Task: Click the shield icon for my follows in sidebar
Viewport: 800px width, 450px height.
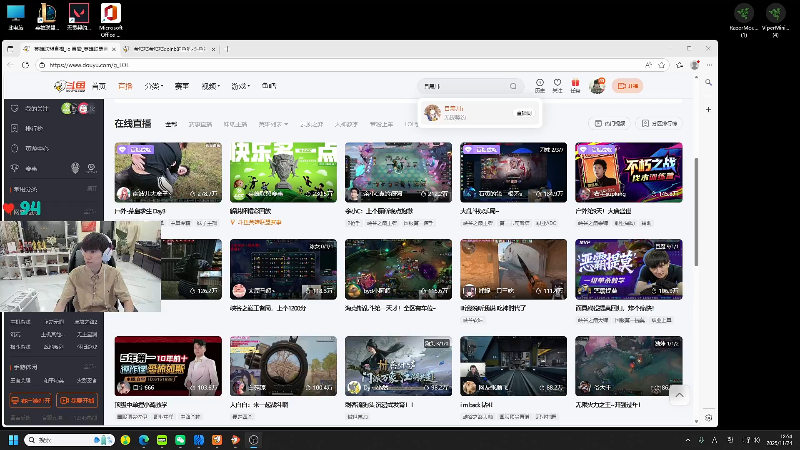Action: 15,108
